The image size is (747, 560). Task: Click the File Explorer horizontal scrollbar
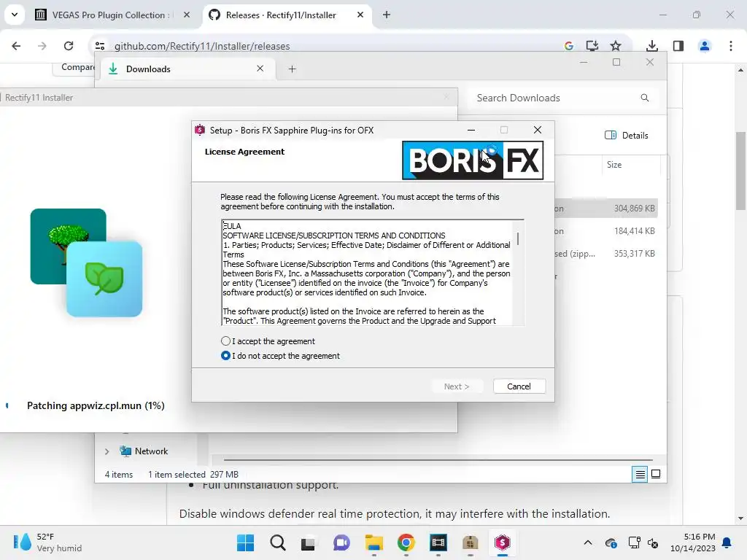[438, 460]
